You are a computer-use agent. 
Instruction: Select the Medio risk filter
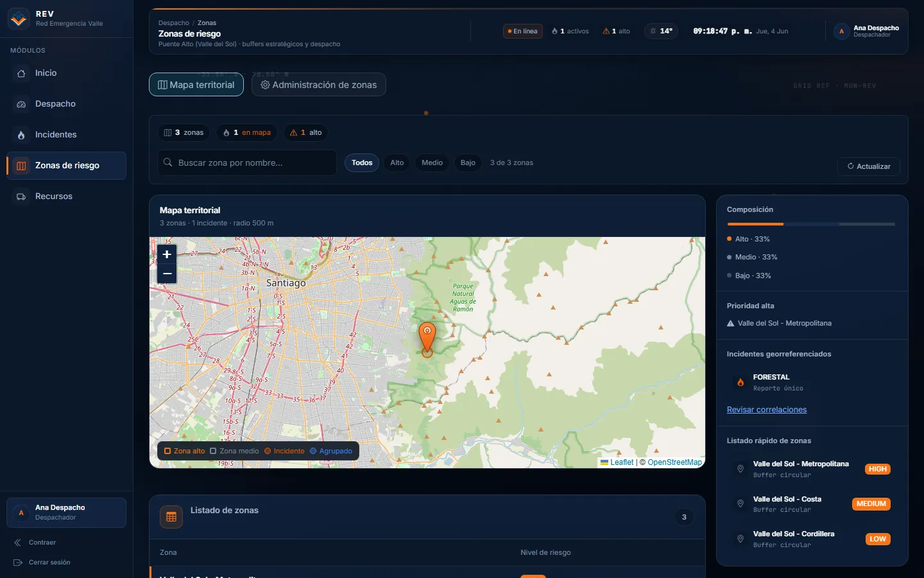(x=432, y=162)
